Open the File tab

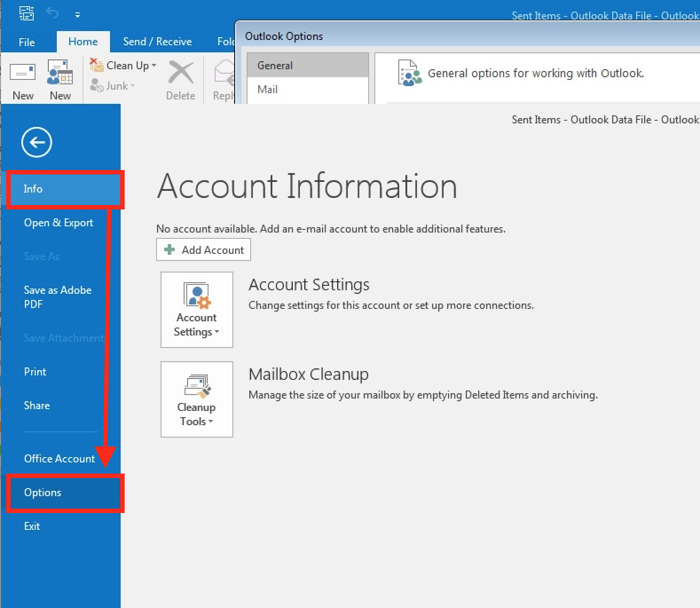[27, 42]
